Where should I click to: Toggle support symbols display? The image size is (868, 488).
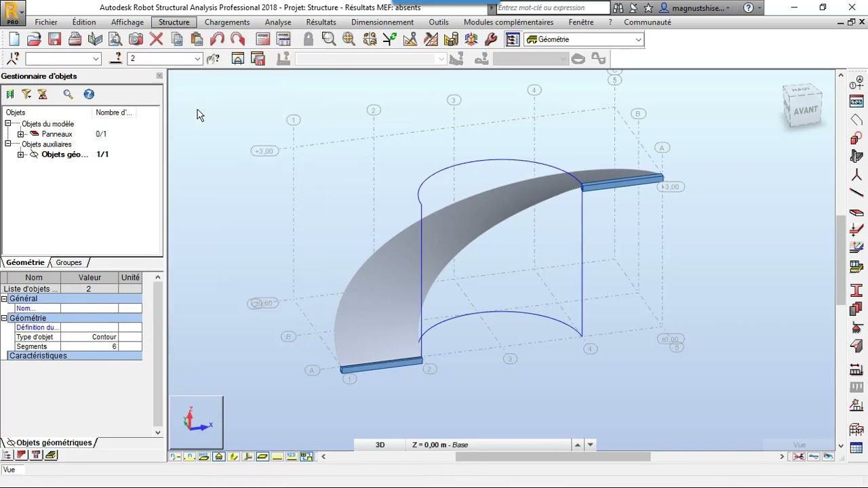(219, 456)
